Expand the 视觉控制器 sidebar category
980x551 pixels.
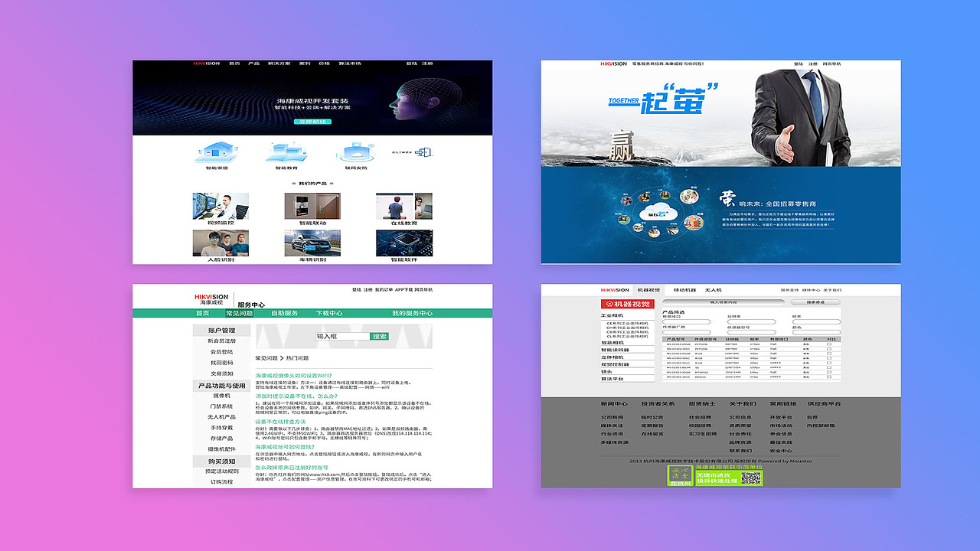pos(615,364)
